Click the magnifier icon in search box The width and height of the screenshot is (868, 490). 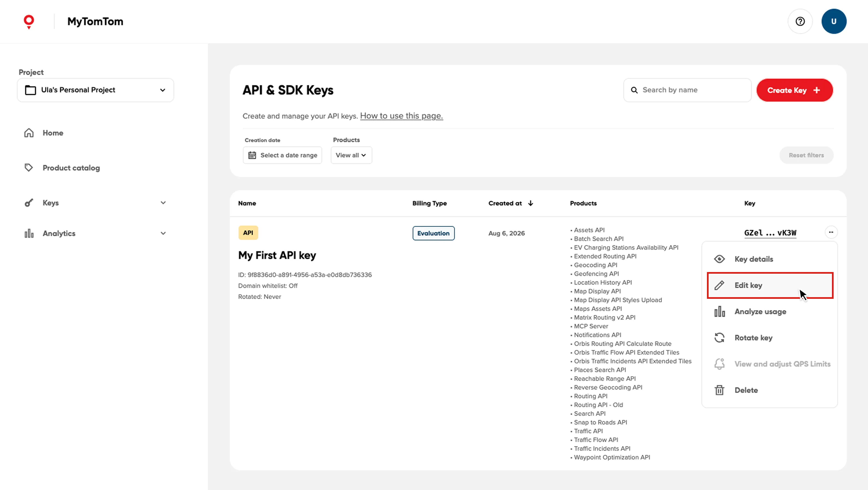coord(634,90)
